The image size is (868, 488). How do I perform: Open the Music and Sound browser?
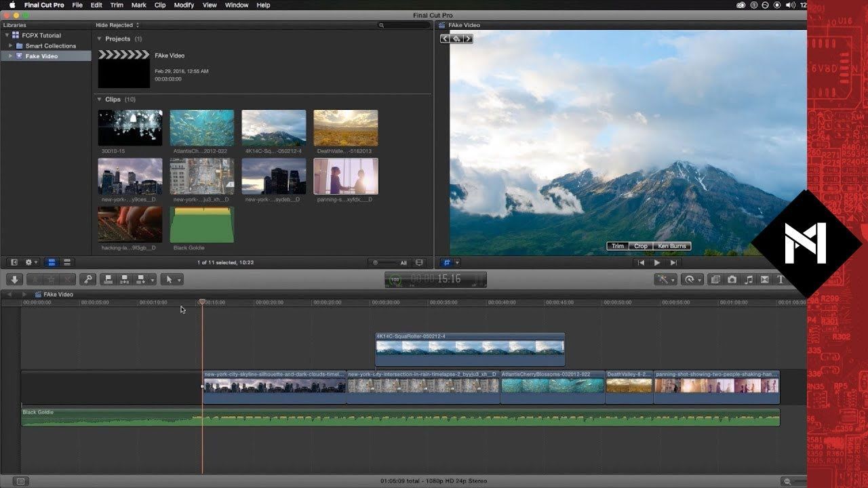(x=748, y=279)
